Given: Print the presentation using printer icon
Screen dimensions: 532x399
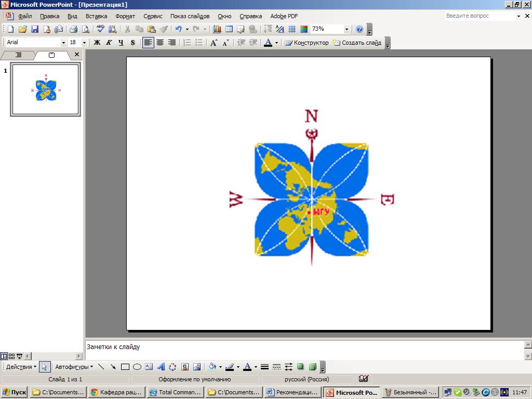Looking at the screenshot, I should click(x=73, y=29).
